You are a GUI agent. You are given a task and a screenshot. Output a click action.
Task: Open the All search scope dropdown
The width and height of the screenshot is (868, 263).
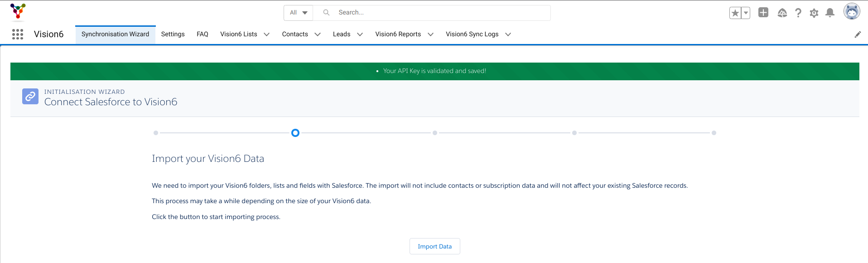tap(299, 13)
